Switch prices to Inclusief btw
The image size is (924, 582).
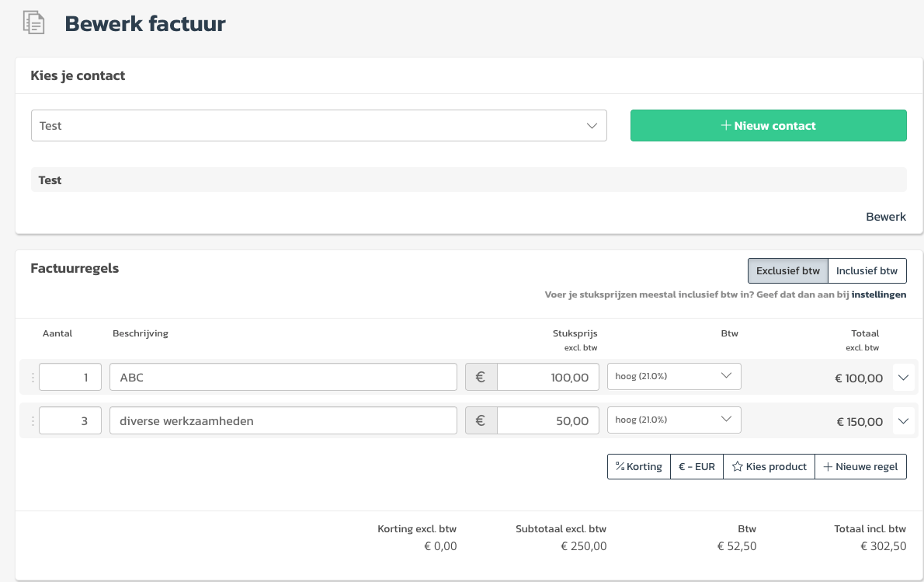point(867,271)
